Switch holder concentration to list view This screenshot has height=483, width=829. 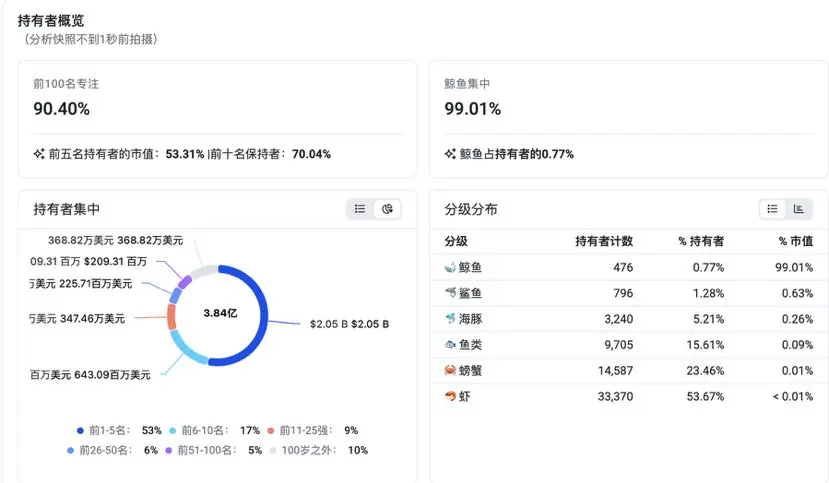click(x=360, y=209)
